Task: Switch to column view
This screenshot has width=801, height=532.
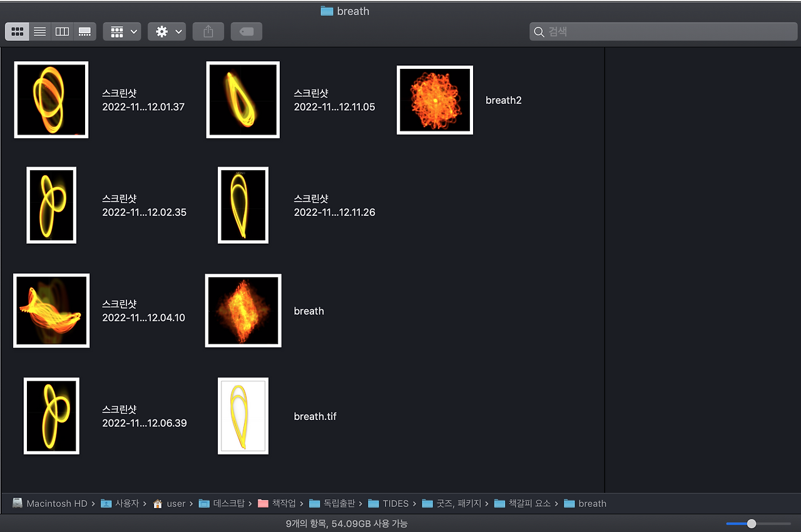Action: [62, 31]
